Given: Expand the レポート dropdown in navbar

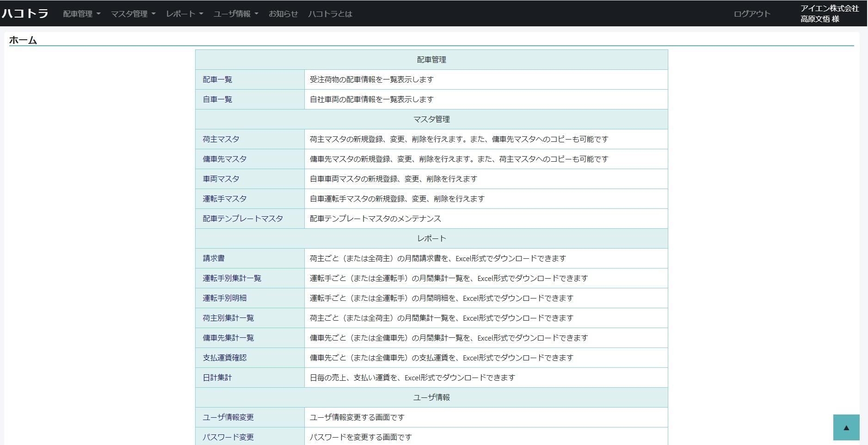Looking at the screenshot, I should click(x=185, y=14).
